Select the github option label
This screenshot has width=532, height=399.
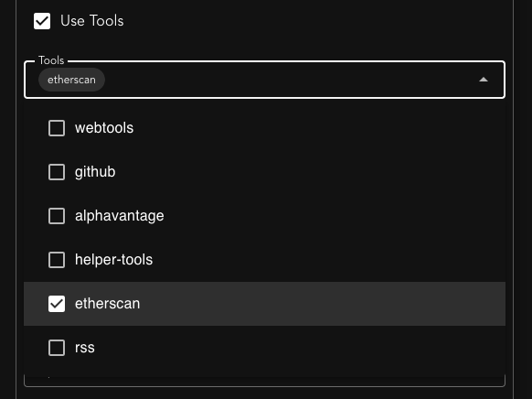95,172
